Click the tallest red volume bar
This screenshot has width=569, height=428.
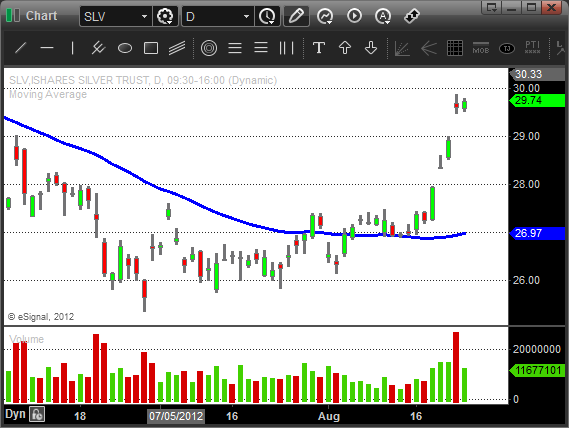pos(456,367)
